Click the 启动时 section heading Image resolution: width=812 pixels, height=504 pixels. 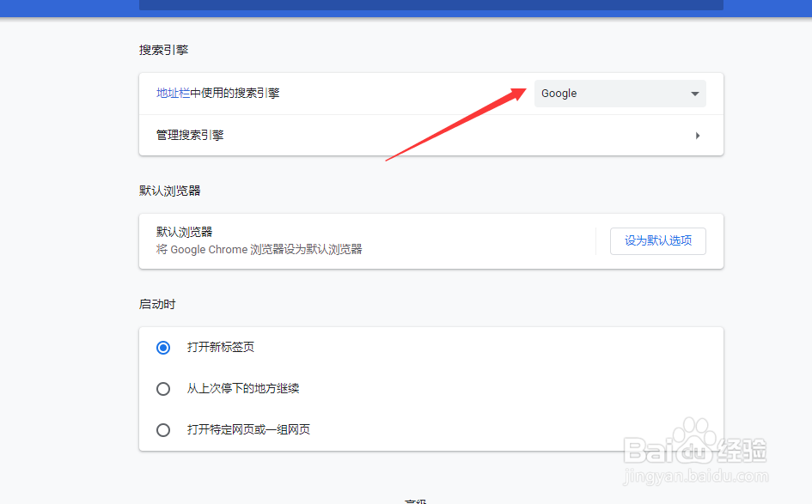[157, 304]
